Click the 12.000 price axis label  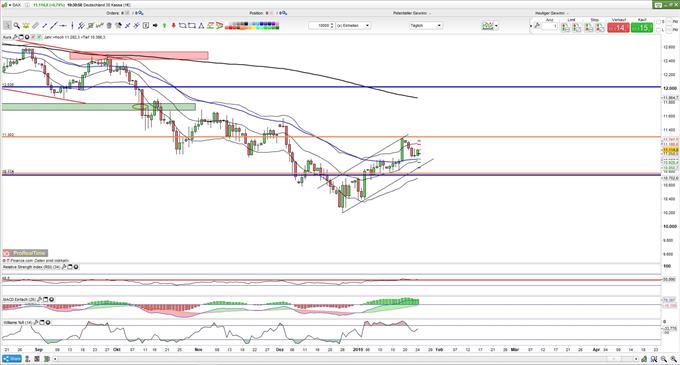(670, 88)
